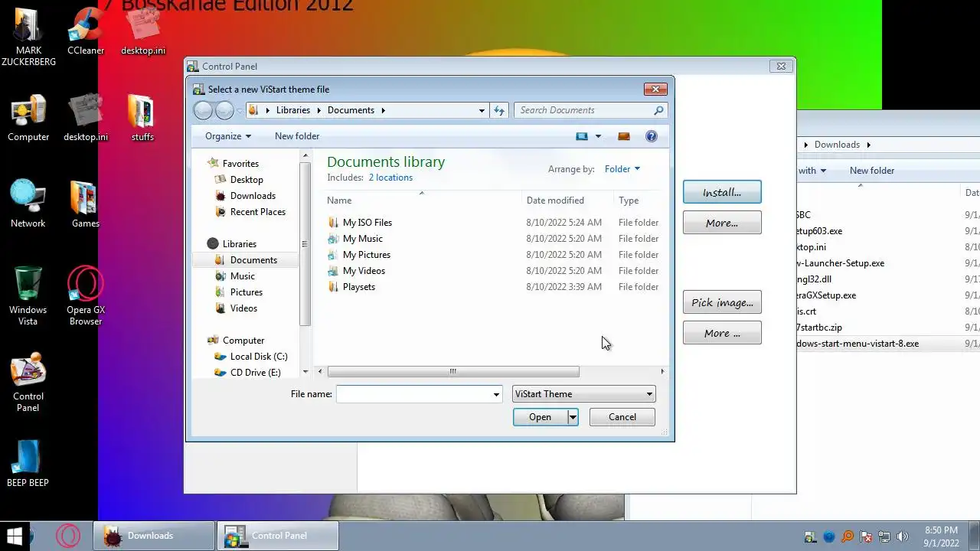
Task: Click the lower More ... button
Action: click(722, 333)
